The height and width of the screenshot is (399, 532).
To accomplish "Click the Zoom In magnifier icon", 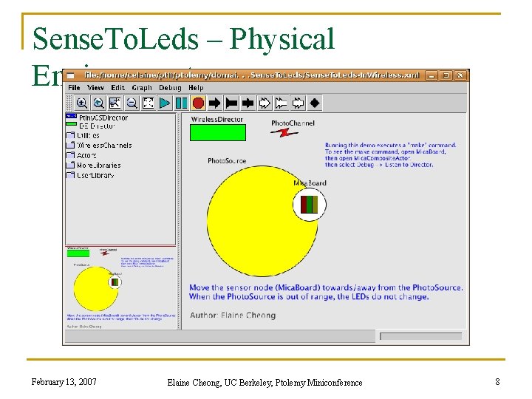I will click(82, 103).
